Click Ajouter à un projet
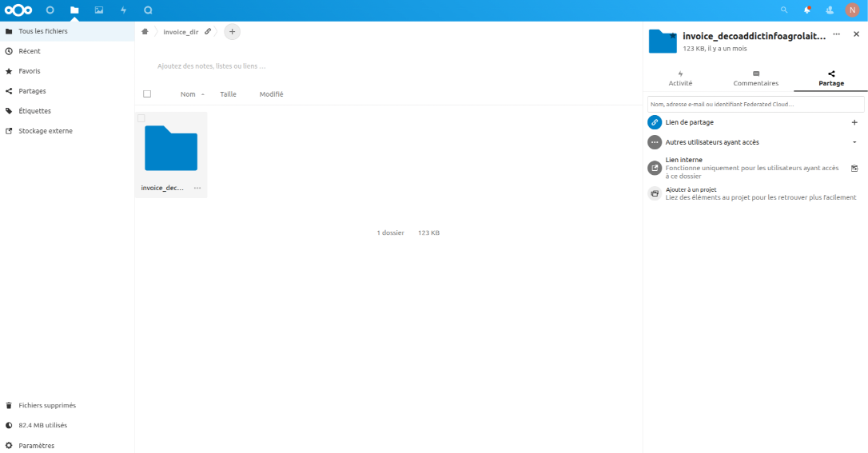 691,189
